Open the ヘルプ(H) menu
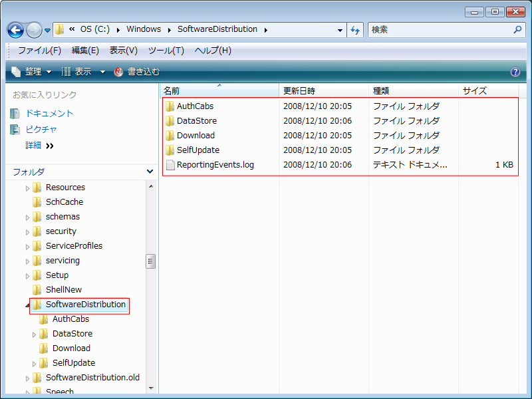This screenshot has width=532, height=399. [x=213, y=51]
